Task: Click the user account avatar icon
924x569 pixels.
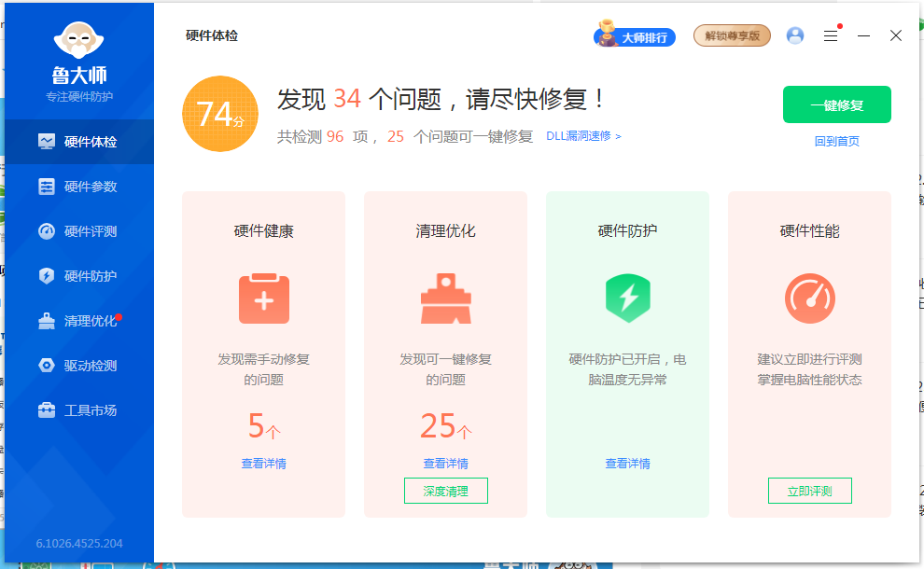Action: click(795, 35)
